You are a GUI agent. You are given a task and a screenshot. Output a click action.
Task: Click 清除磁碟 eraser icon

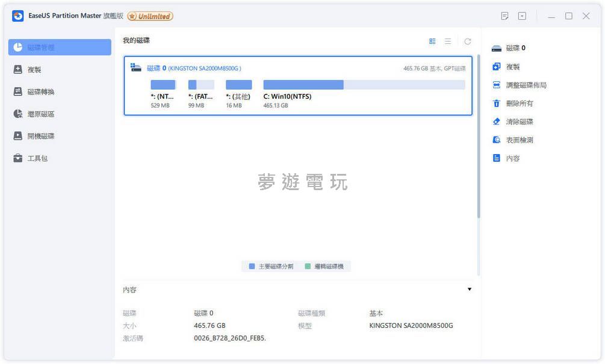pos(497,122)
